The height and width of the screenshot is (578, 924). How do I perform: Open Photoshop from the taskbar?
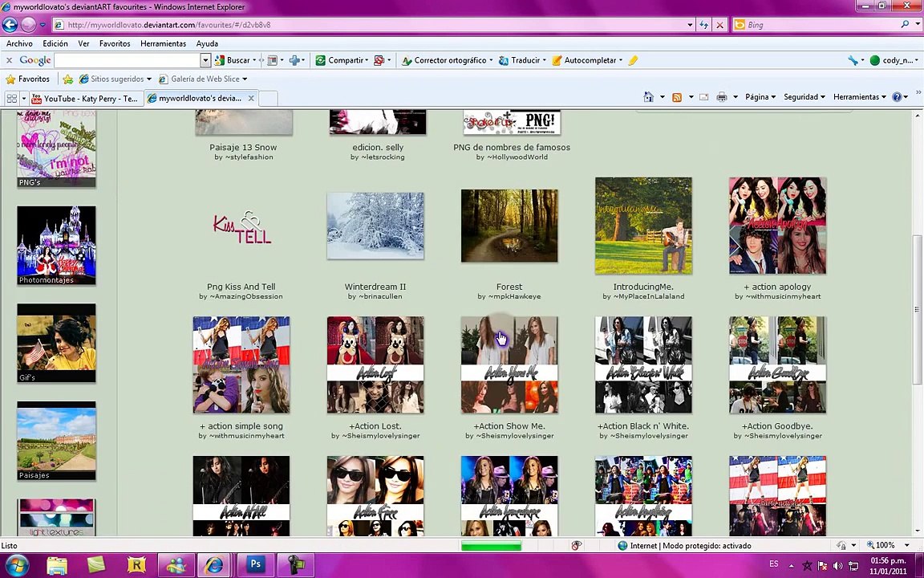pyautogui.click(x=255, y=565)
